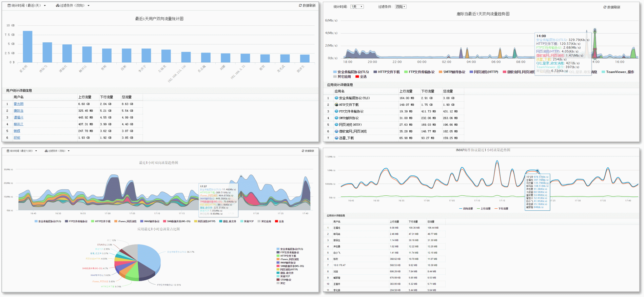Open the 过滤条件 双向 select box

[401, 7]
